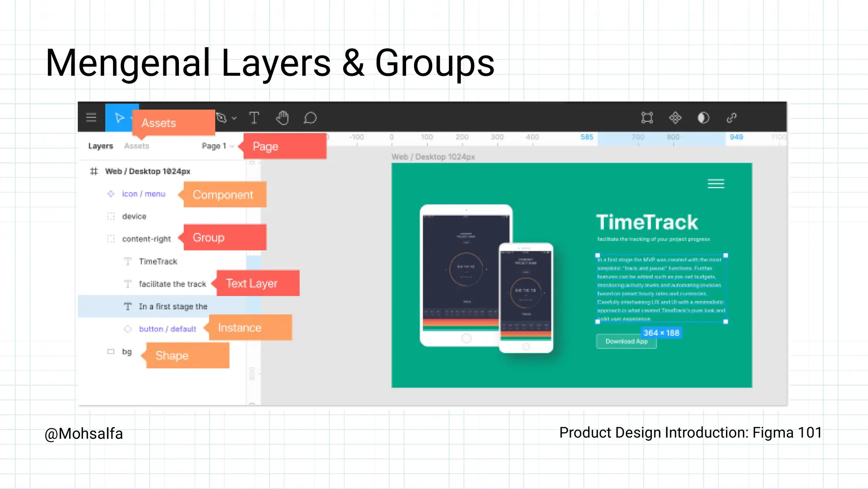The image size is (868, 489).
Task: Switch to the Layers tab
Action: (x=100, y=146)
